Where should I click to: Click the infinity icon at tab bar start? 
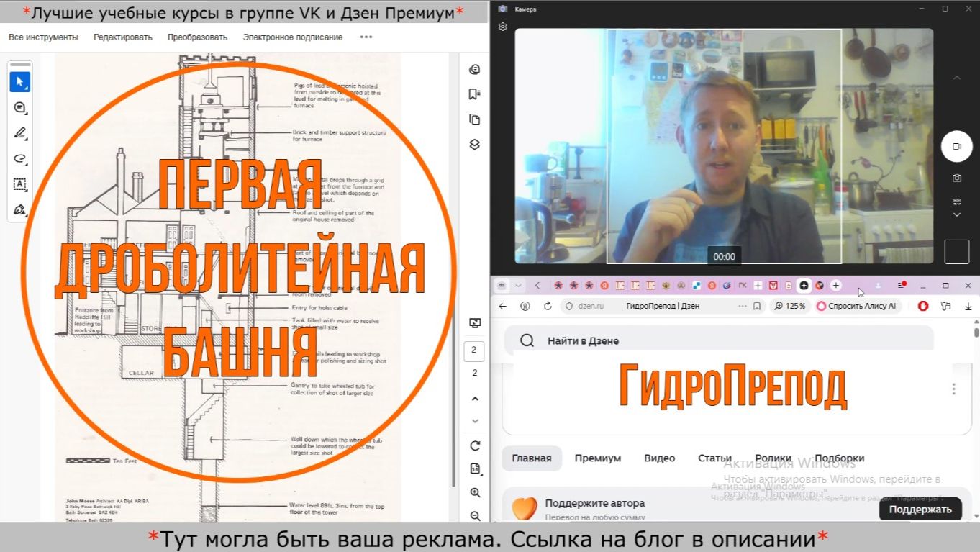[x=502, y=286]
